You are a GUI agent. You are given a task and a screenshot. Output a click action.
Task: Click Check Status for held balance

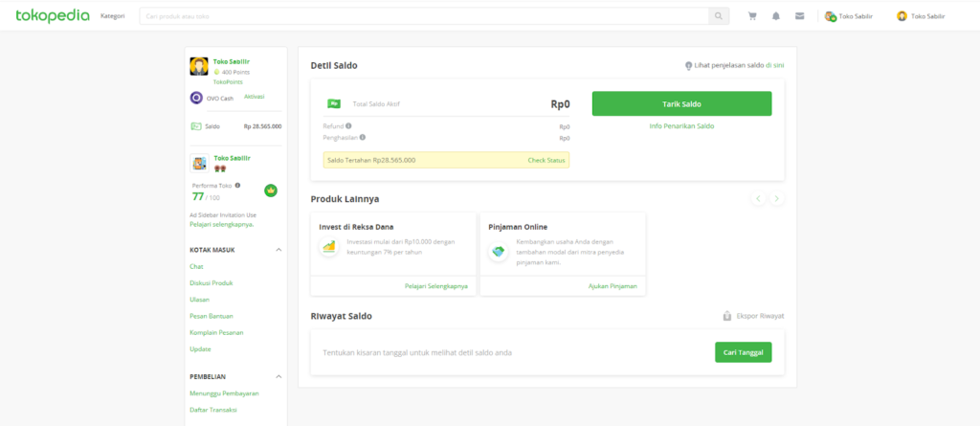[x=546, y=160]
